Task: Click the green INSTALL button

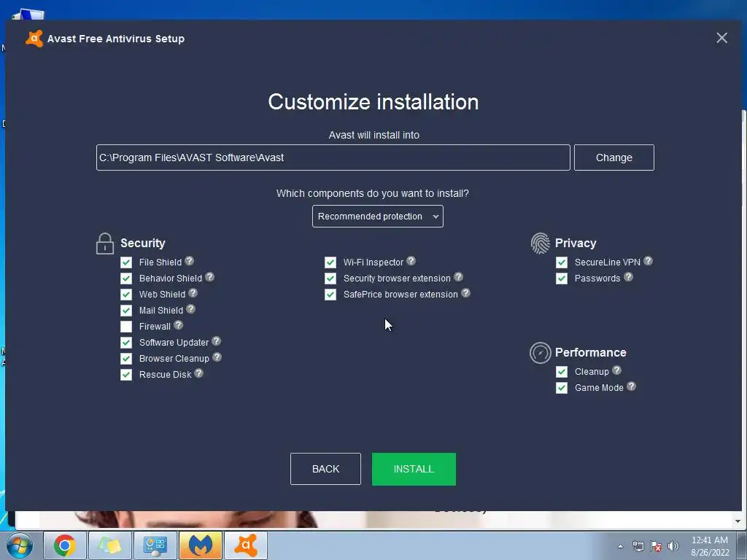Action: tap(414, 469)
